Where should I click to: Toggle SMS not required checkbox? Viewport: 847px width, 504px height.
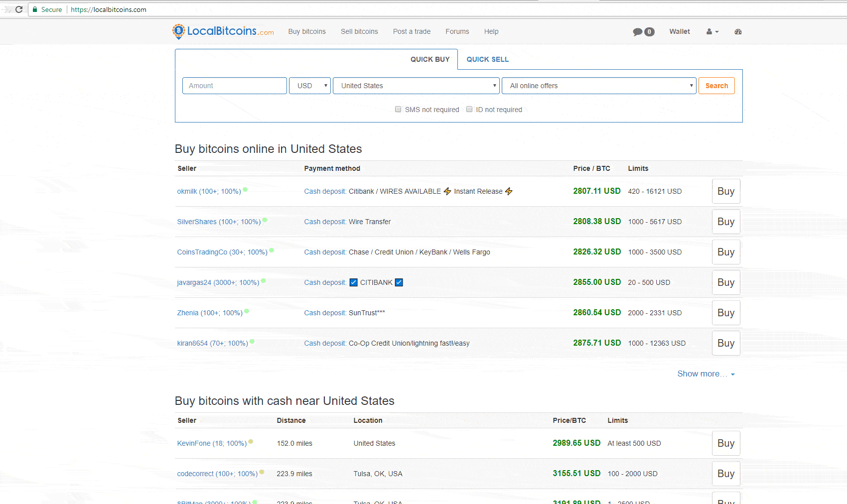tap(398, 109)
